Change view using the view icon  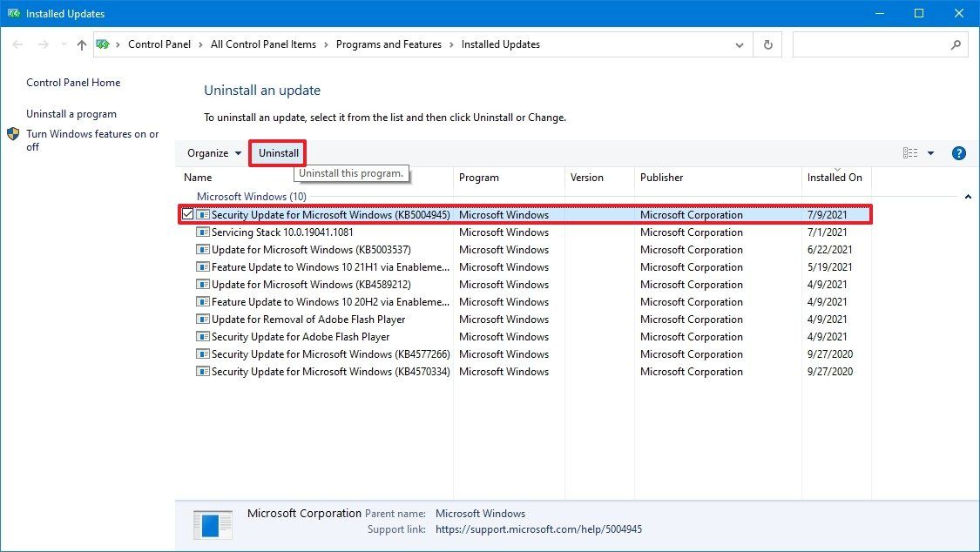click(910, 153)
